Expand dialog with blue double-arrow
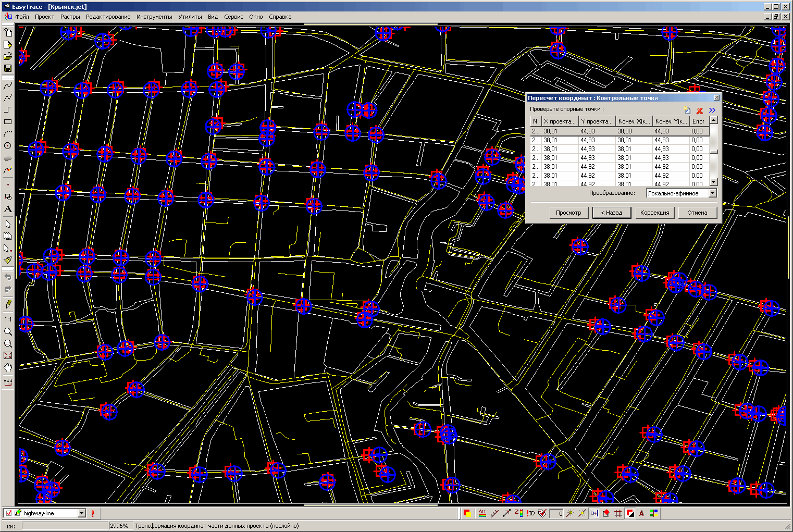 click(x=712, y=110)
